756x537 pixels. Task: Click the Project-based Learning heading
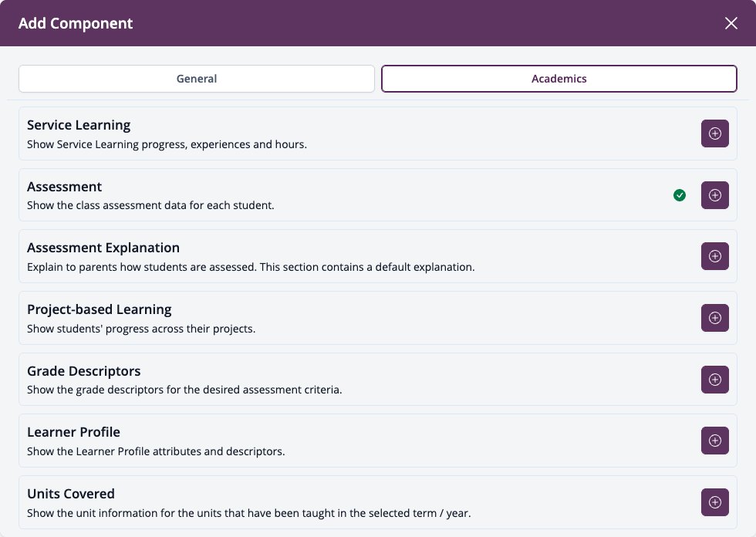(100, 309)
